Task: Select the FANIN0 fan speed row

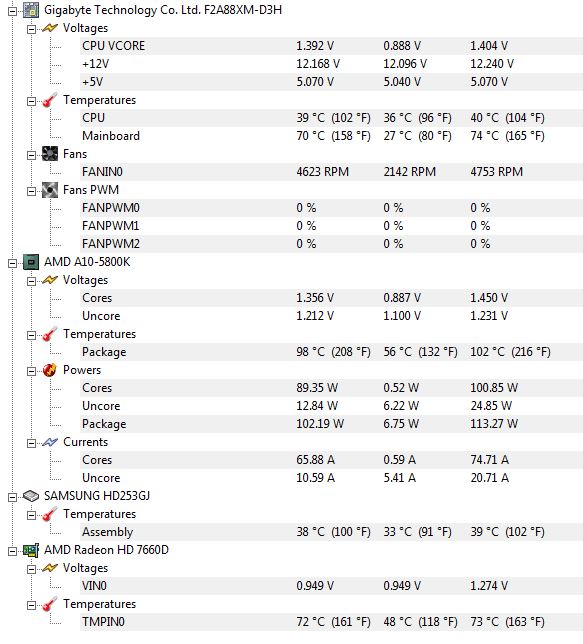Action: 331,172
